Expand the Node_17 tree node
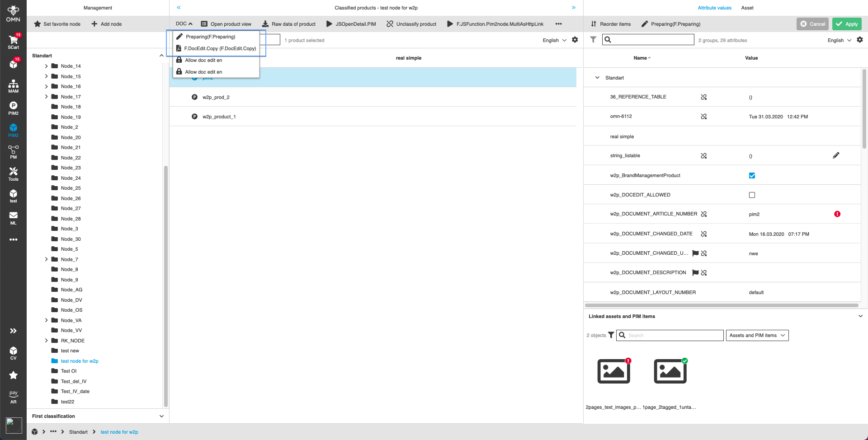This screenshot has height=440, width=868. click(x=46, y=96)
